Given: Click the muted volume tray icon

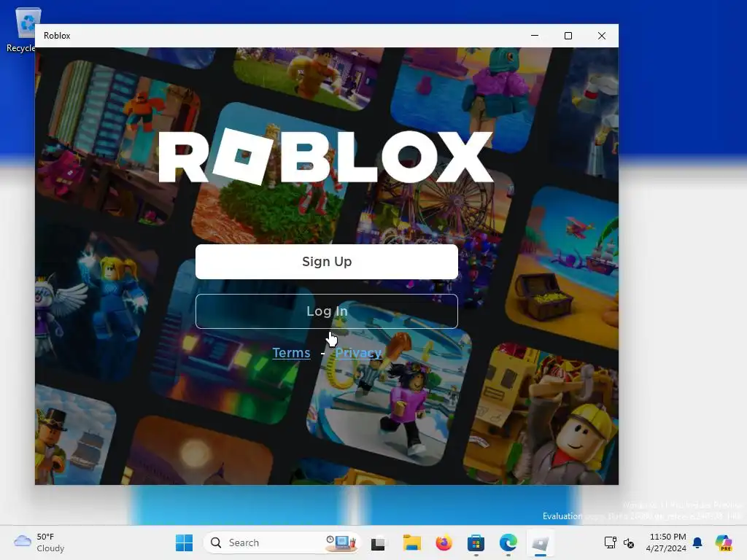Looking at the screenshot, I should 628,542.
